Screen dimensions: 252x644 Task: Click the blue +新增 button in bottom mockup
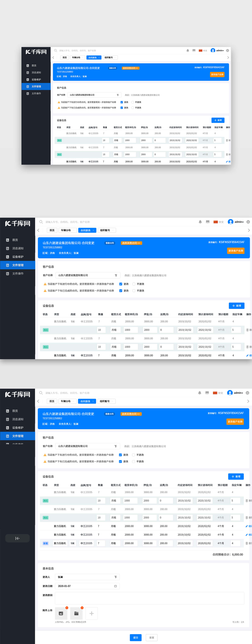[x=236, y=477]
